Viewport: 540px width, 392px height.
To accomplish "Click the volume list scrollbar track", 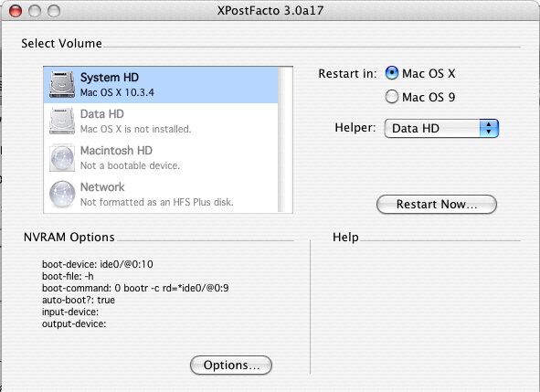I will [x=281, y=140].
